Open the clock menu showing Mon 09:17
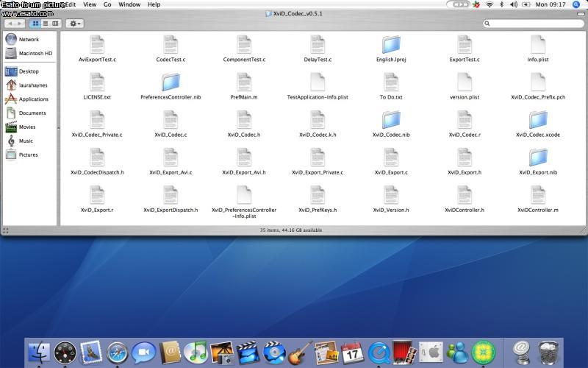 tap(551, 4)
